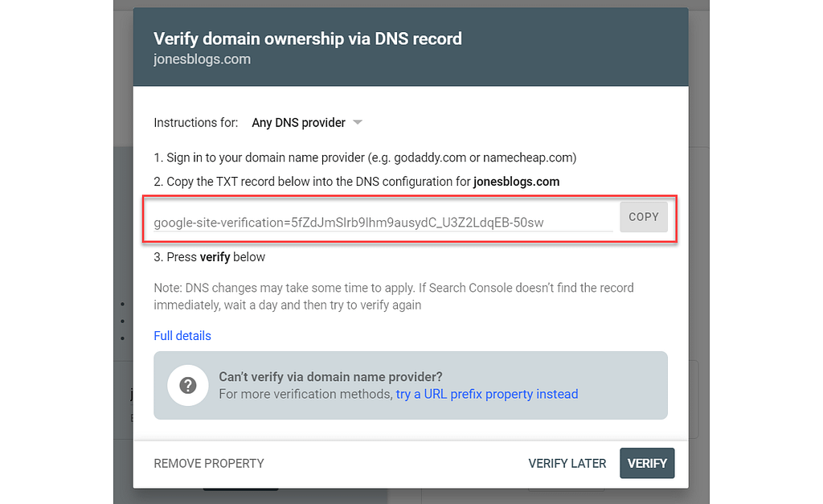The width and height of the screenshot is (823, 504).
Task: Open try a URL prefix property instead link
Action: (486, 394)
